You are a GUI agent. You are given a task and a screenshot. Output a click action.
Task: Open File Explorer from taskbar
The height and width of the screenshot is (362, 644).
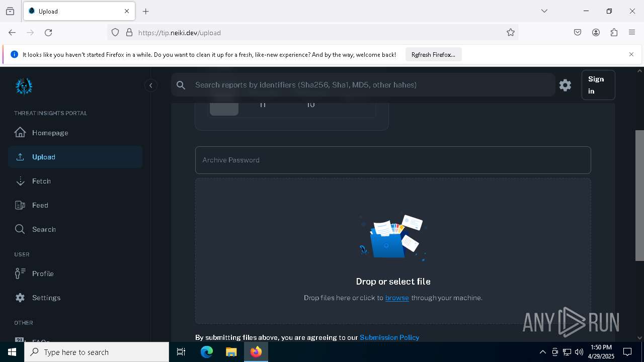[231, 352]
